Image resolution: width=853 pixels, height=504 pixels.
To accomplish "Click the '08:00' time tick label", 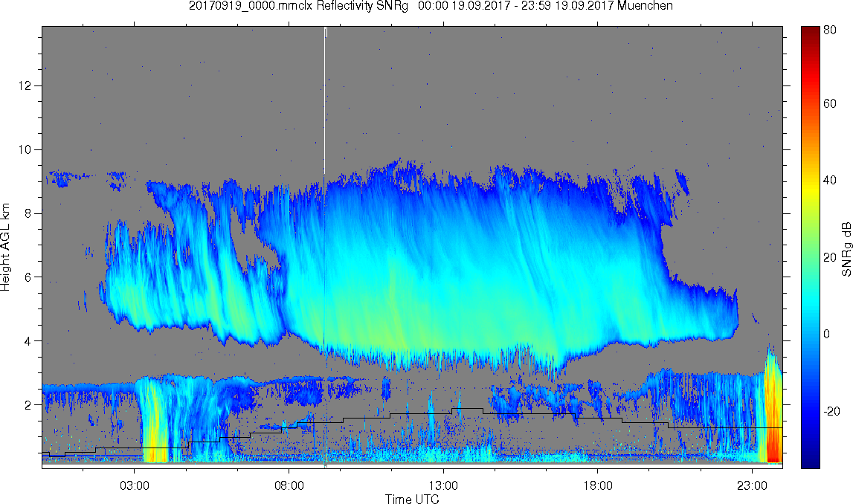I will point(289,485).
